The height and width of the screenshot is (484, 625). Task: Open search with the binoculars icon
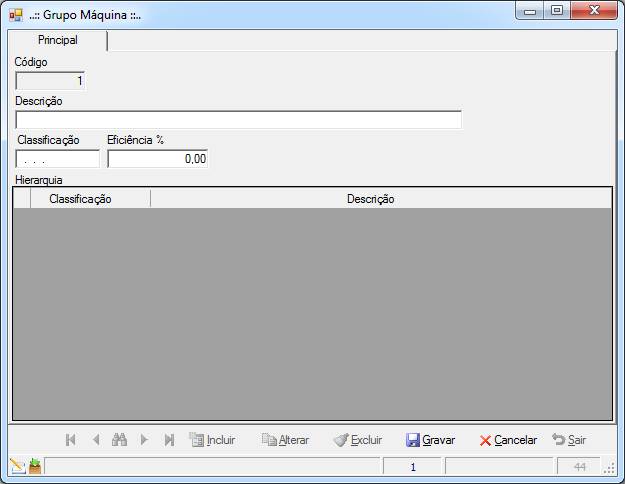pos(120,439)
